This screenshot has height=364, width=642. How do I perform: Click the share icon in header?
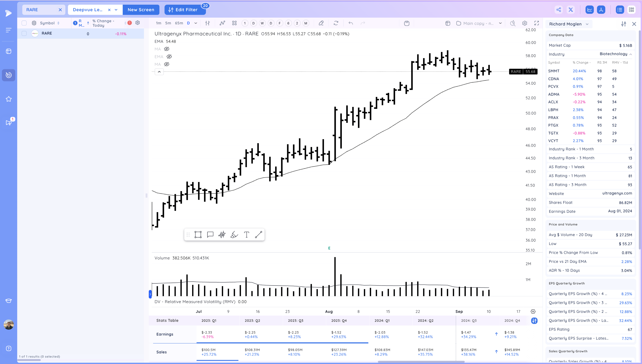(559, 10)
